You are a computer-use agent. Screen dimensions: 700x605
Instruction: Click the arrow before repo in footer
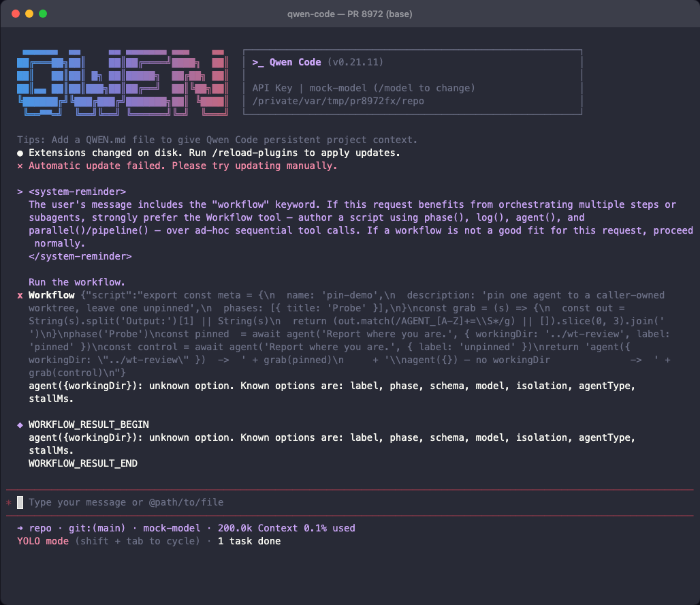click(x=20, y=528)
